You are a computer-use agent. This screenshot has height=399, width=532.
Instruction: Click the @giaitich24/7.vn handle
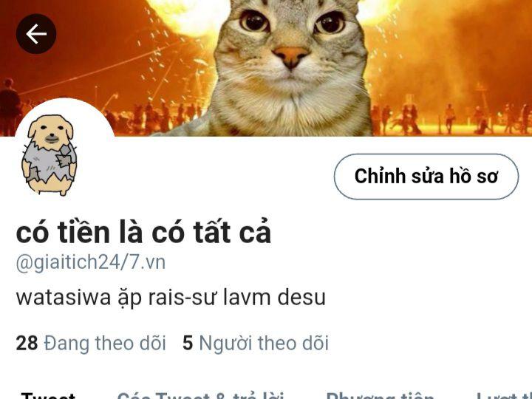coord(91,262)
